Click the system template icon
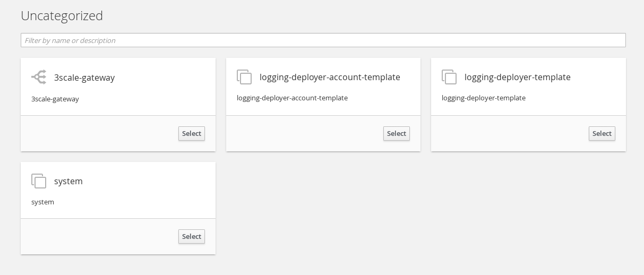 coord(39,181)
